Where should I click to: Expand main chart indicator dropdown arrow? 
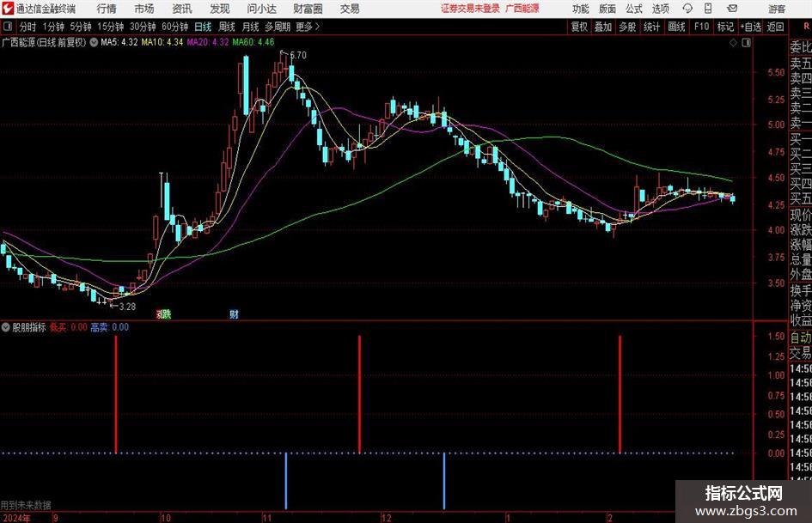tap(94, 42)
